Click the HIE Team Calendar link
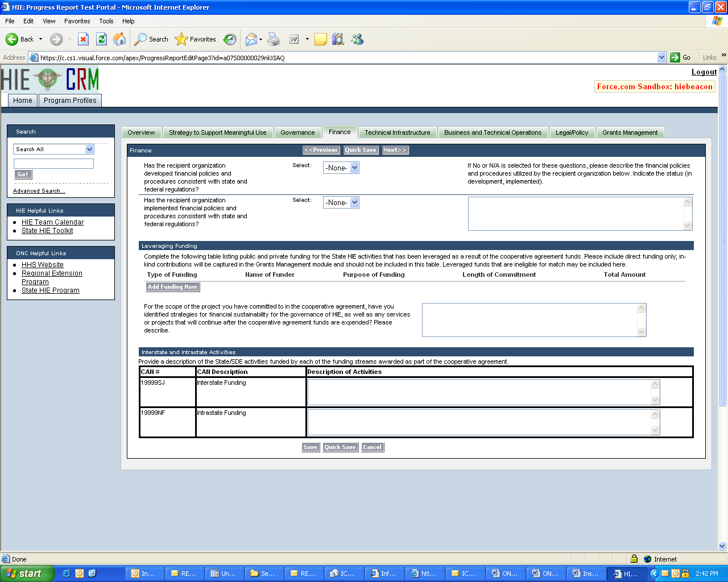This screenshot has width=728, height=582. coord(52,222)
